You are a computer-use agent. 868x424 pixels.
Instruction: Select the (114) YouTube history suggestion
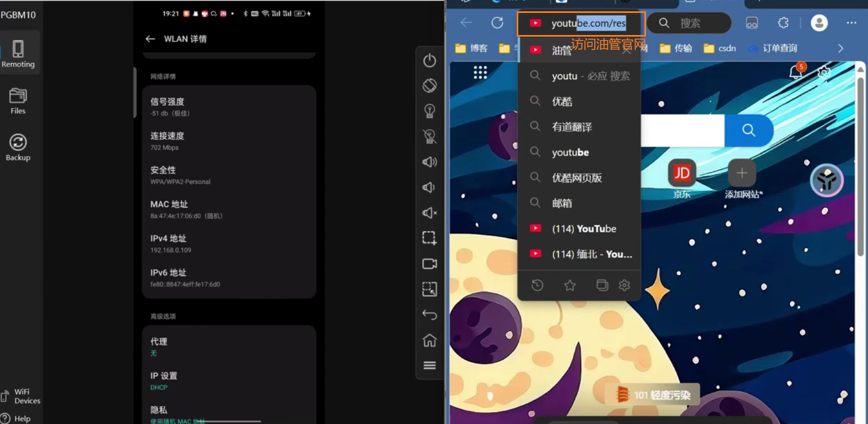[579, 228]
